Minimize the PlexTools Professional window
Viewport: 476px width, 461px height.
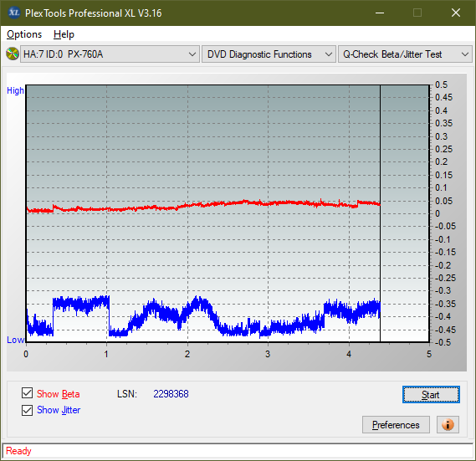380,13
